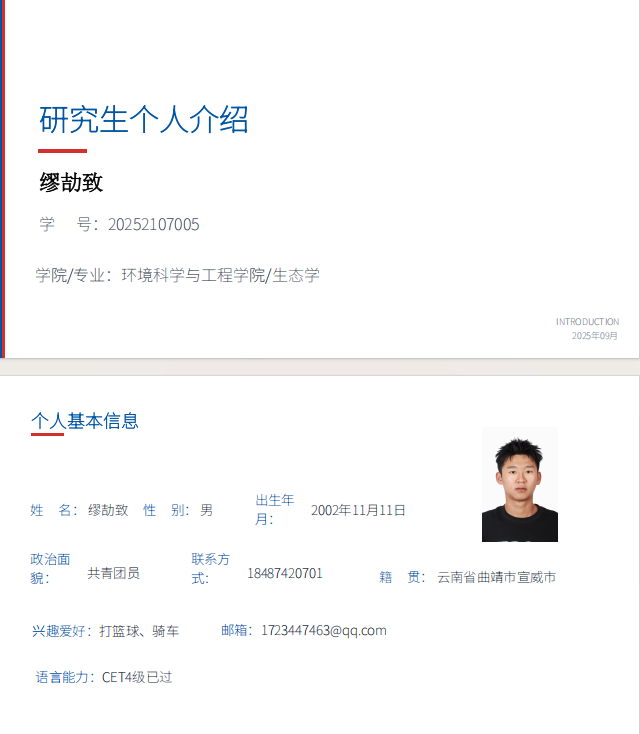Image resolution: width=640 pixels, height=734 pixels.
Task: Click the 政治面貌 label
Action: [50, 568]
